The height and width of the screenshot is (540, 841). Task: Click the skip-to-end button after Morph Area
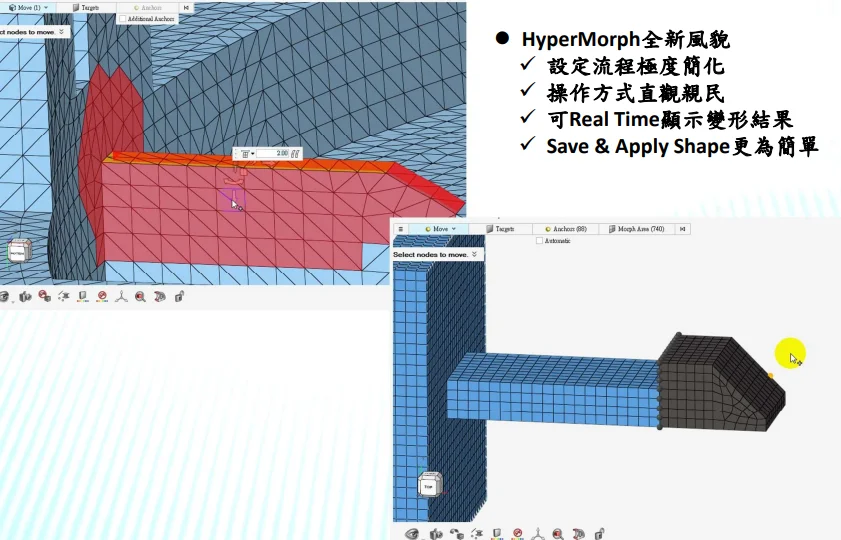tap(682, 229)
